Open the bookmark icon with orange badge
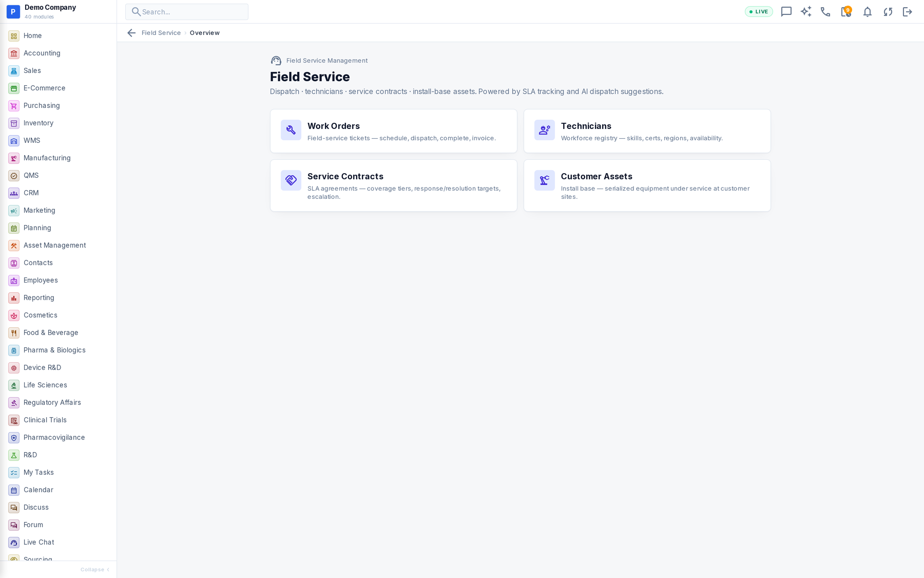This screenshot has height=578, width=924. click(846, 12)
